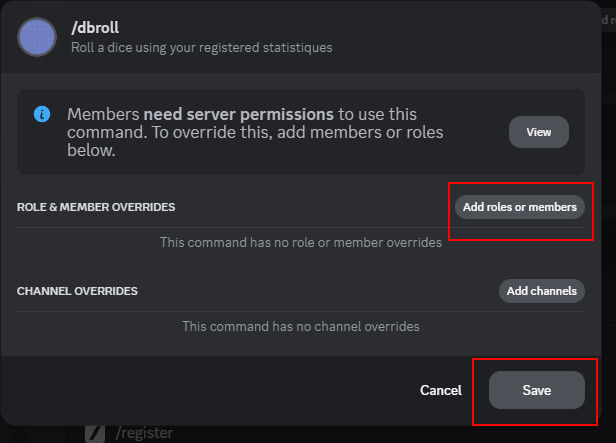Click the 'Roll a dice' description text

[201, 47]
